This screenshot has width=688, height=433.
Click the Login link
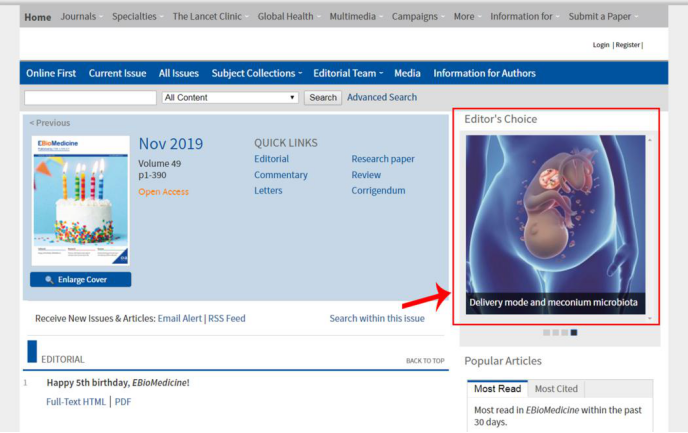point(601,45)
